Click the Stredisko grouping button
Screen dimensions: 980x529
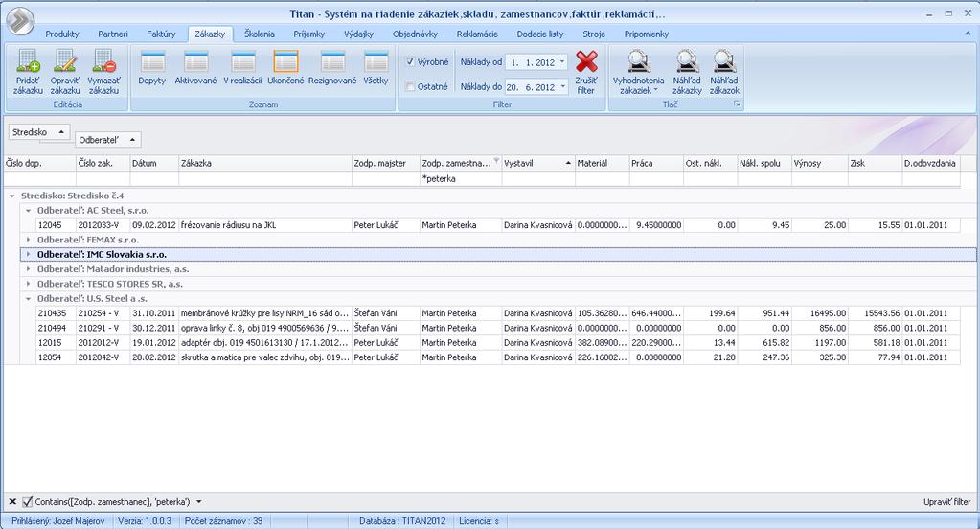pos(38,132)
